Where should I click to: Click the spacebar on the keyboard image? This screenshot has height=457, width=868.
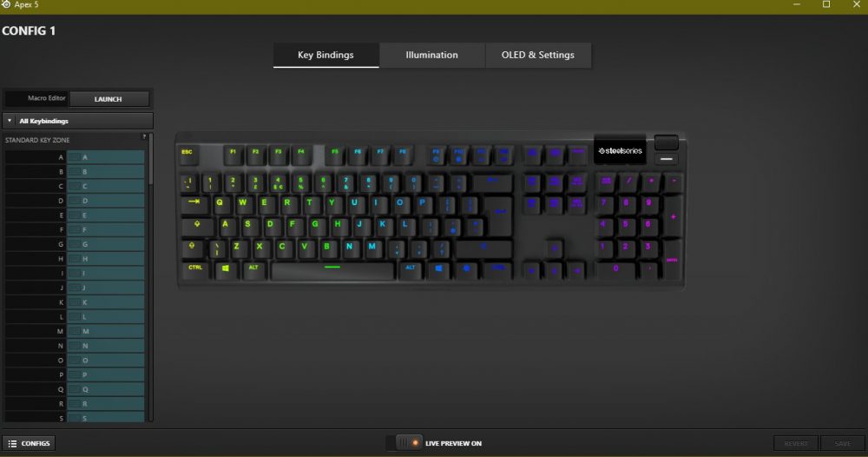[332, 270]
